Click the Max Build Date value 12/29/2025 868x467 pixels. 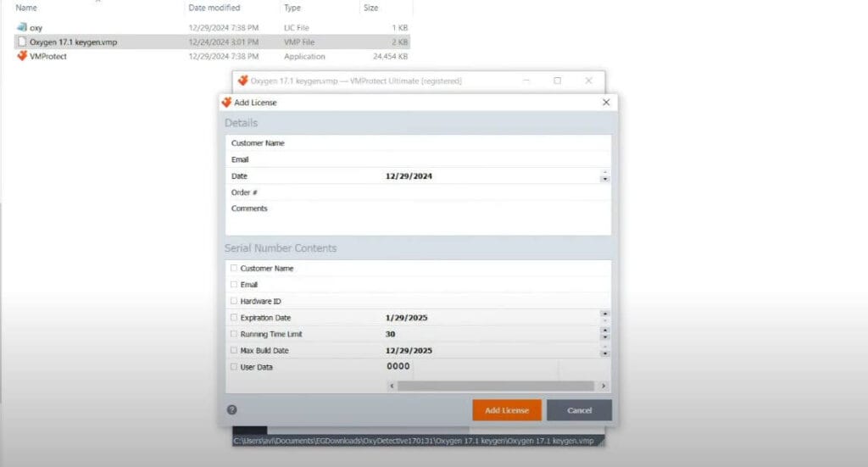tap(409, 350)
